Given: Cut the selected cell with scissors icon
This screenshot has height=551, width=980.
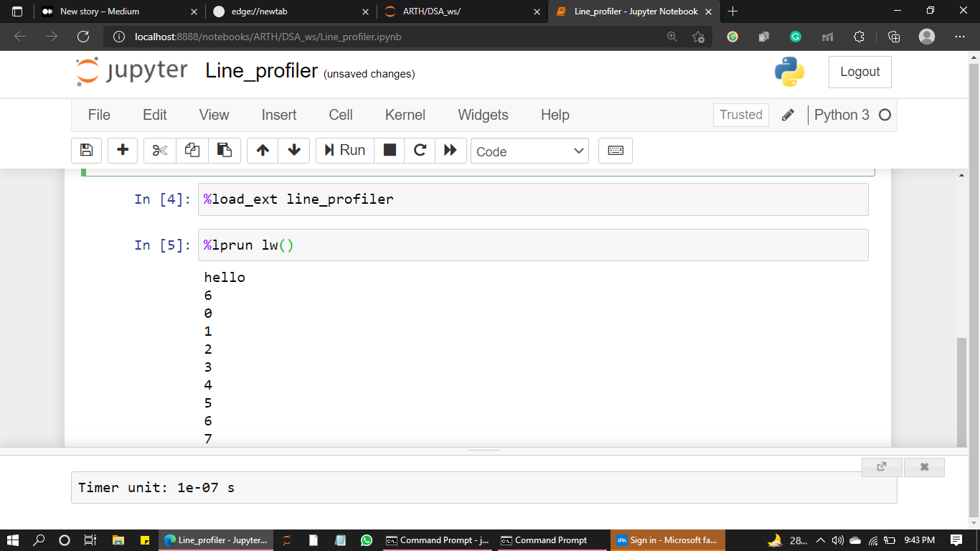Looking at the screenshot, I should 159,151.
